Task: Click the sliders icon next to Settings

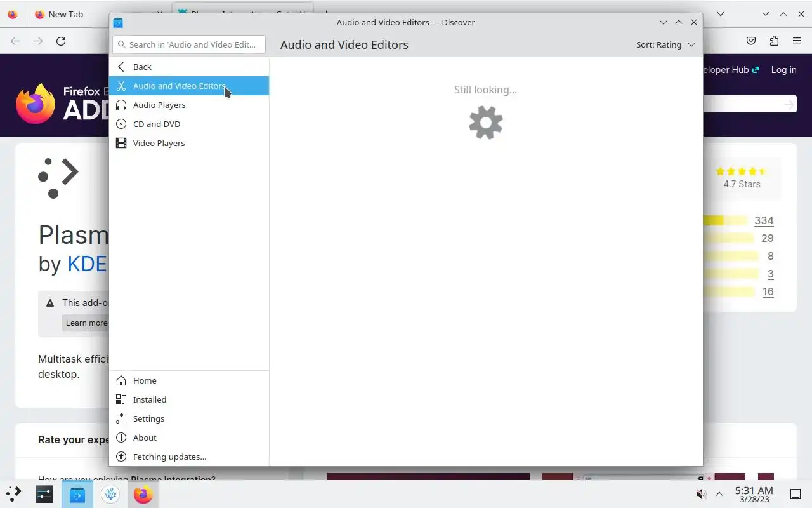Action: pyautogui.click(x=121, y=418)
